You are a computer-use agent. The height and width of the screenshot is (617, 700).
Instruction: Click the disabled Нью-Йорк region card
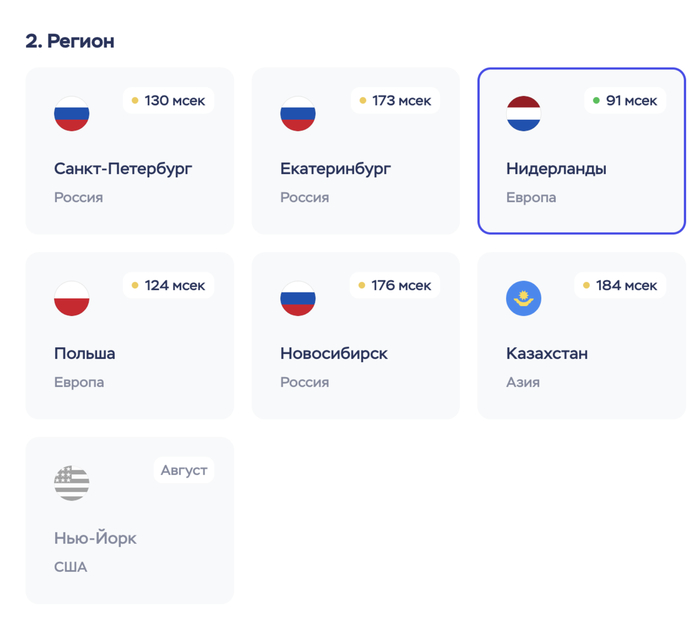[x=129, y=540]
